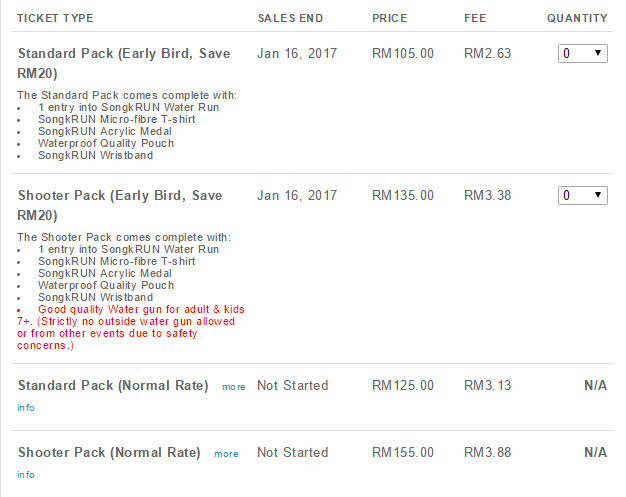
Task: Click N/A quantity for Shooter Pack Normal
Action: [596, 453]
